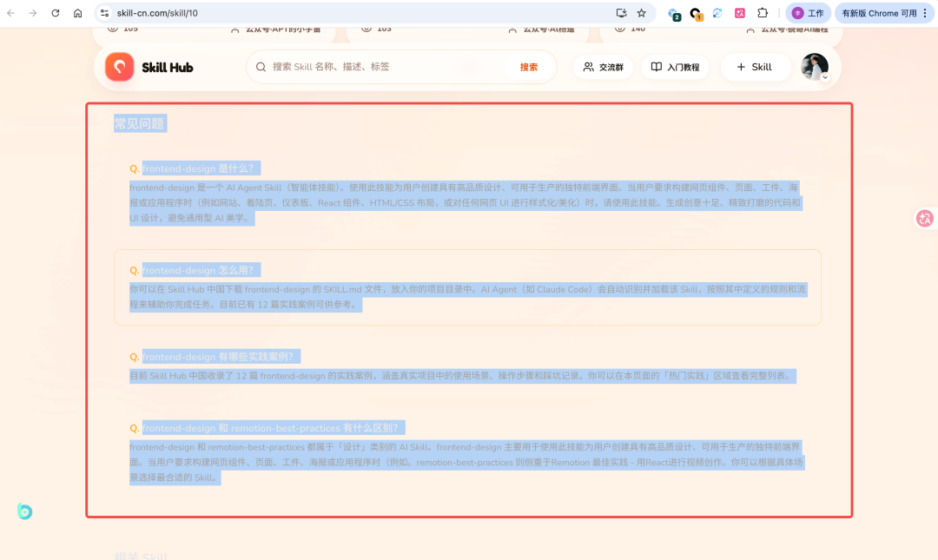Image resolution: width=938 pixels, height=560 pixels.
Task: Focus the Skill search input field
Action: [x=382, y=67]
